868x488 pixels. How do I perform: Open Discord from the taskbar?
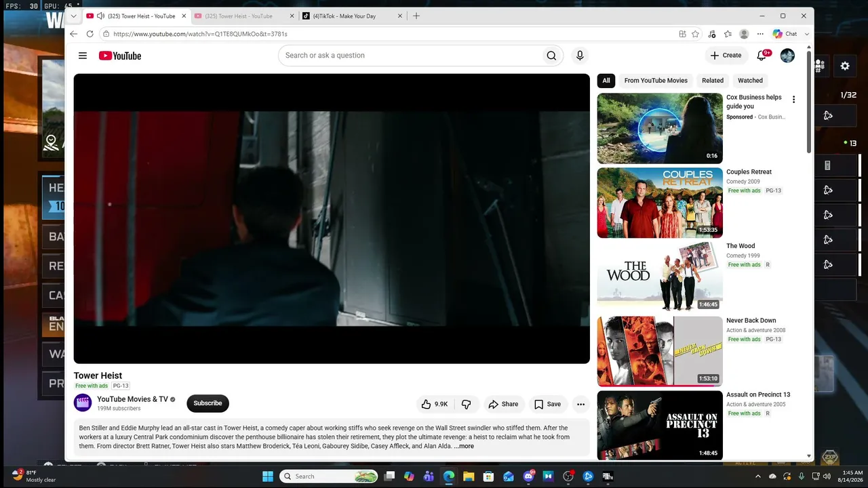529,476
